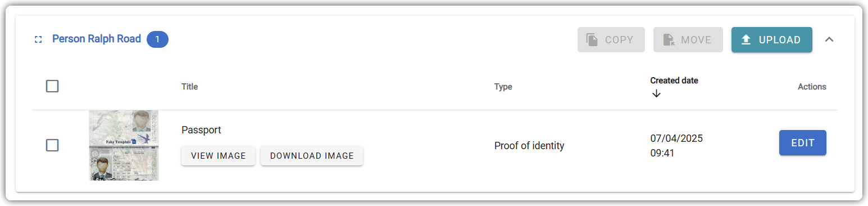The image size is (868, 206).
Task: Click the Title column header
Action: click(x=190, y=87)
